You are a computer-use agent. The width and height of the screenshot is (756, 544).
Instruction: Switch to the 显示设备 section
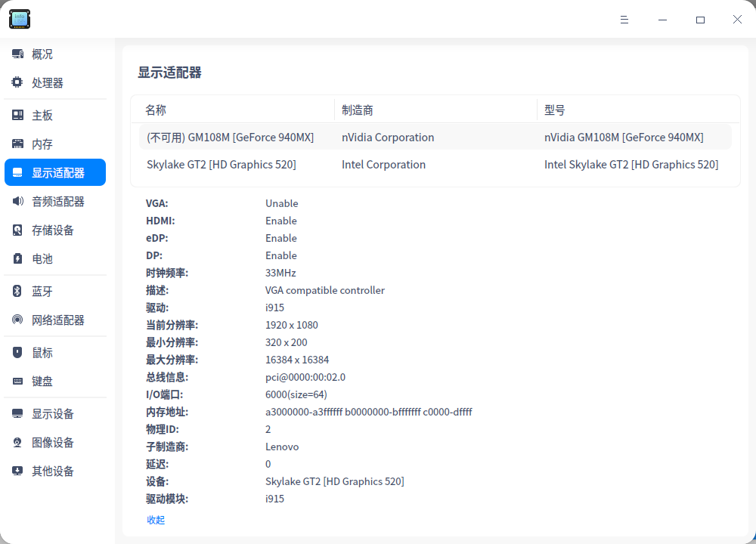pos(55,413)
